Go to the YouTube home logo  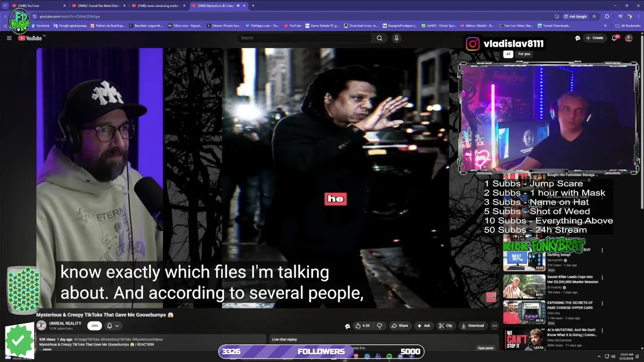pyautogui.click(x=31, y=38)
